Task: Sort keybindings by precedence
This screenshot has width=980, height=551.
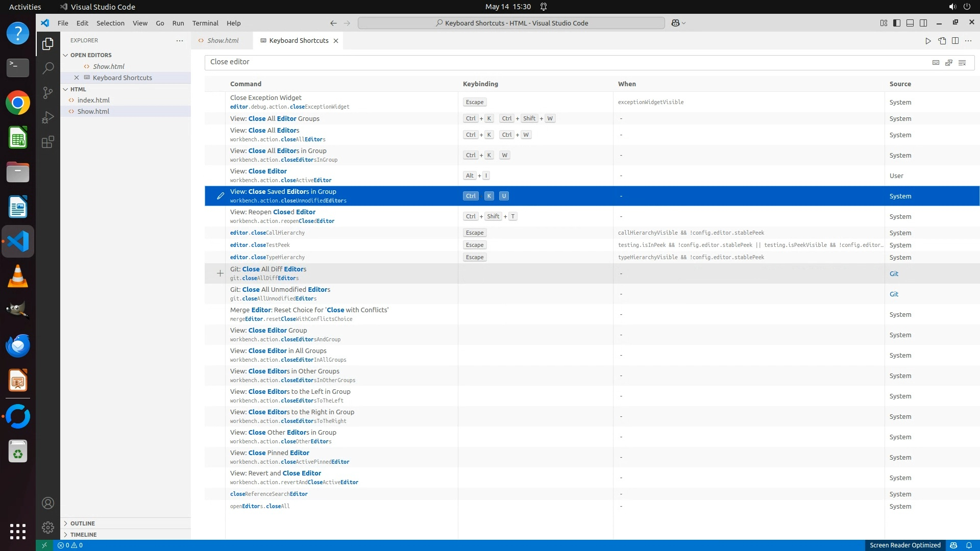Action: [949, 62]
